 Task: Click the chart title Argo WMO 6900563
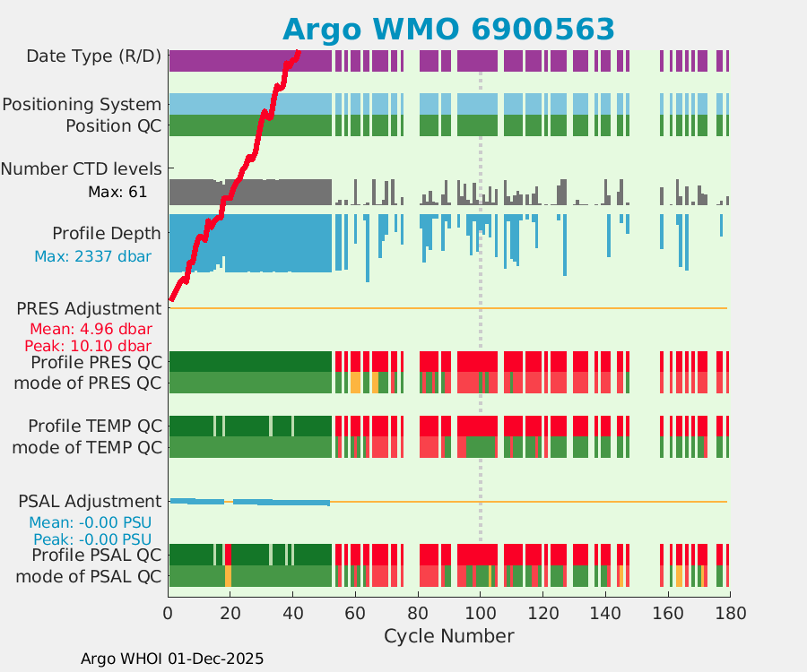pyautogui.click(x=448, y=30)
